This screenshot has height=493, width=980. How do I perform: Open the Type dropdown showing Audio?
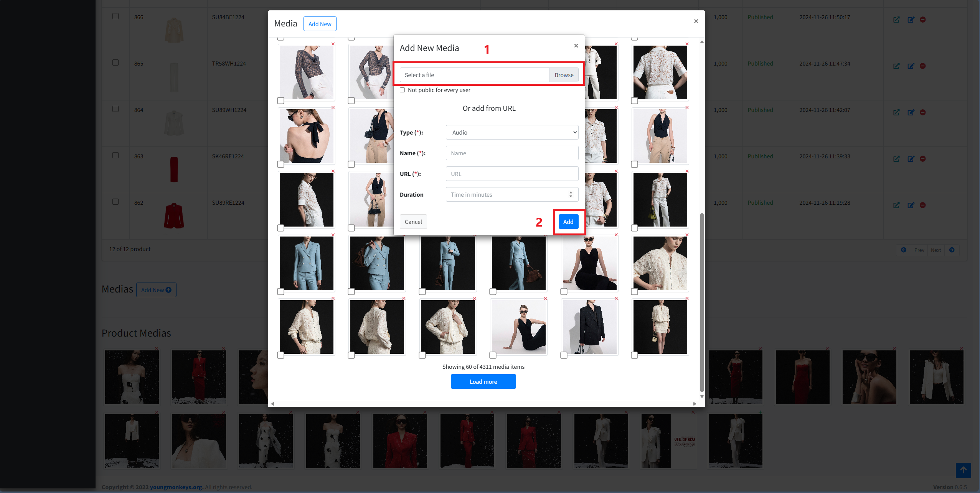512,132
